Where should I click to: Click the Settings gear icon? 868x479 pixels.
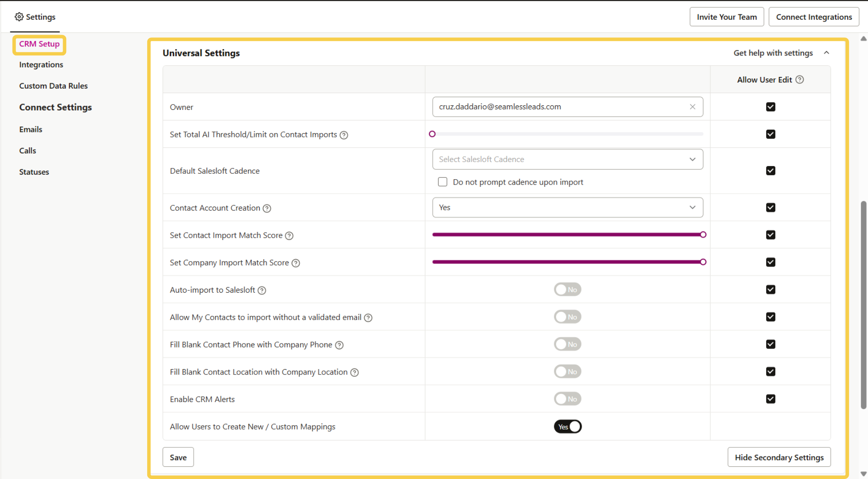point(19,17)
